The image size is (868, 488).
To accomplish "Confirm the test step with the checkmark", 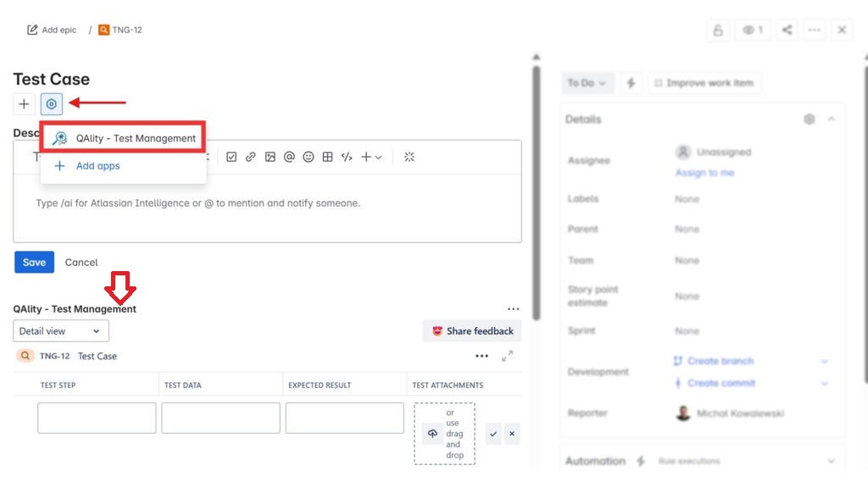I will [x=493, y=434].
